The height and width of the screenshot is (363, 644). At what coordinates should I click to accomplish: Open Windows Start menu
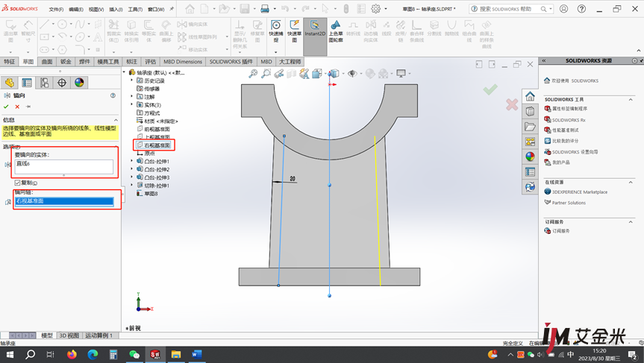[x=10, y=354]
